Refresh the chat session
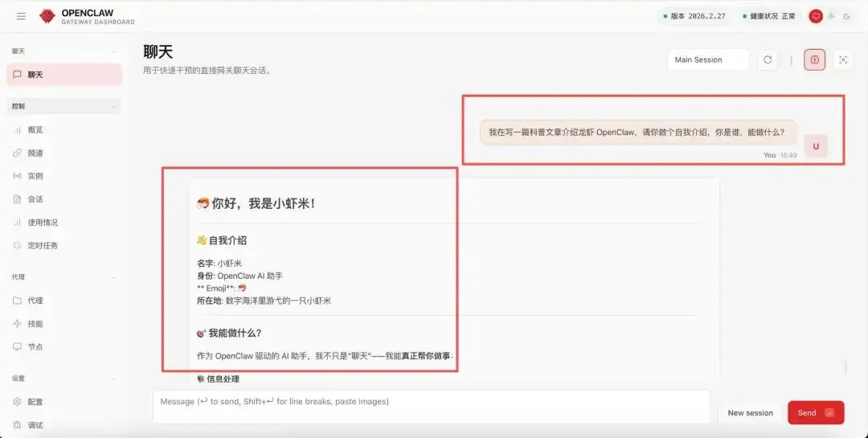This screenshot has width=868, height=438. (768, 59)
